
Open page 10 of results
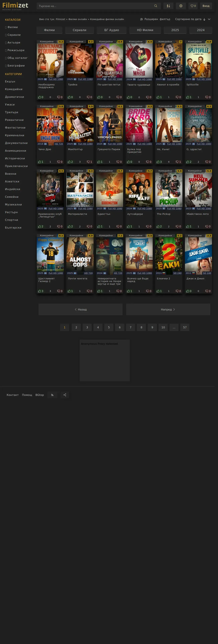pos(163,328)
